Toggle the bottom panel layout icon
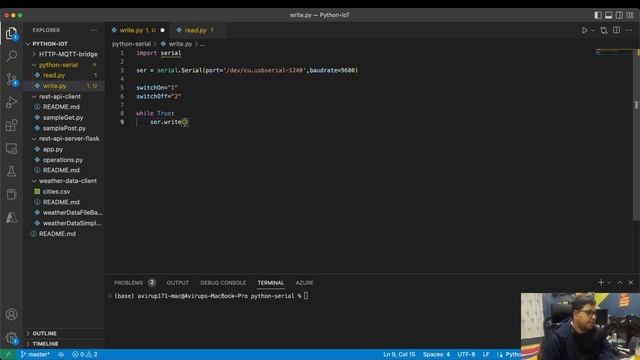 [609, 15]
